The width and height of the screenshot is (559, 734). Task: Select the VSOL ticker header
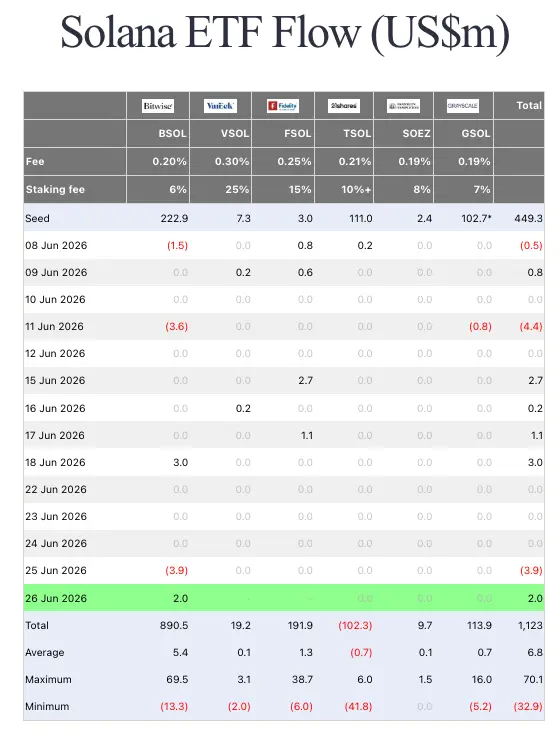coord(235,133)
